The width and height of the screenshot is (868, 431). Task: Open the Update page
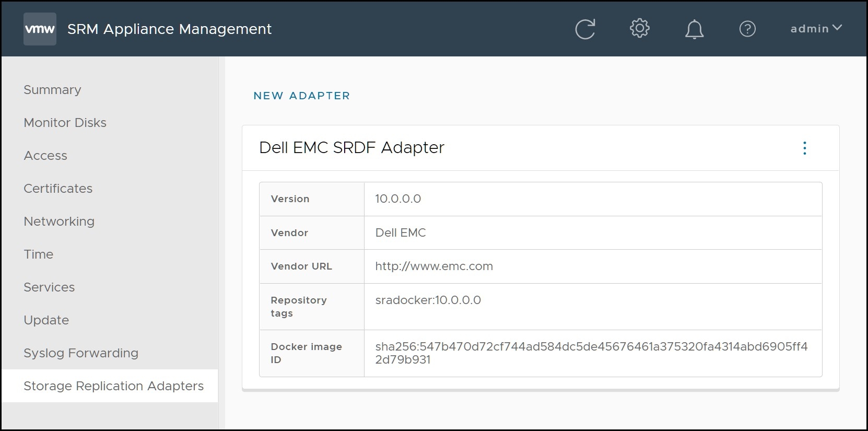point(46,320)
